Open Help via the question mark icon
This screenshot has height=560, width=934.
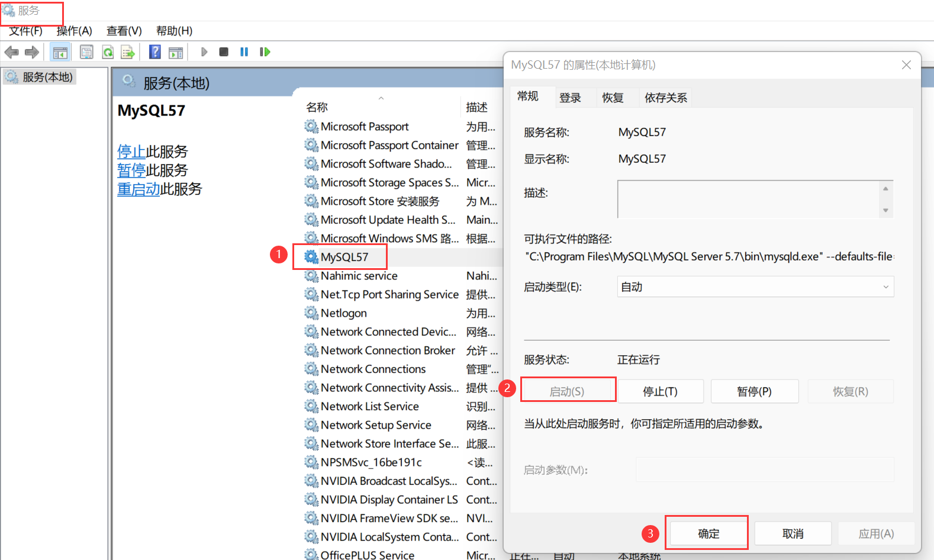click(x=154, y=52)
